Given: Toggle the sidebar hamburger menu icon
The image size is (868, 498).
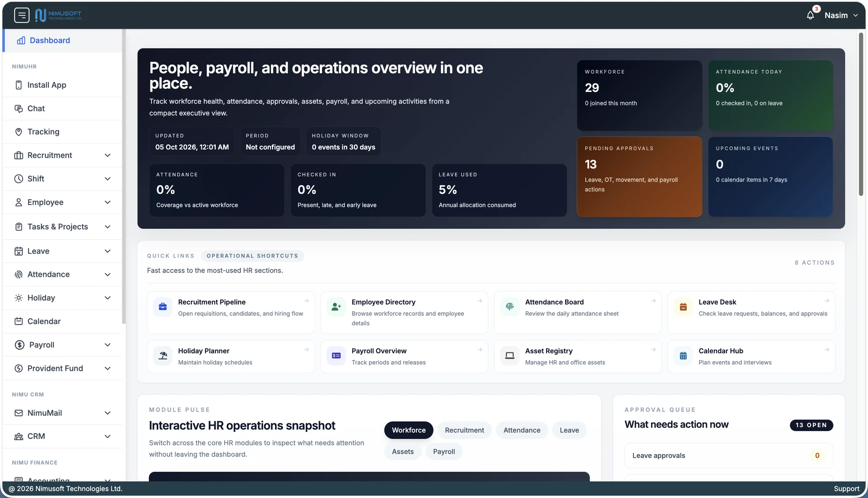Looking at the screenshot, I should coord(21,15).
